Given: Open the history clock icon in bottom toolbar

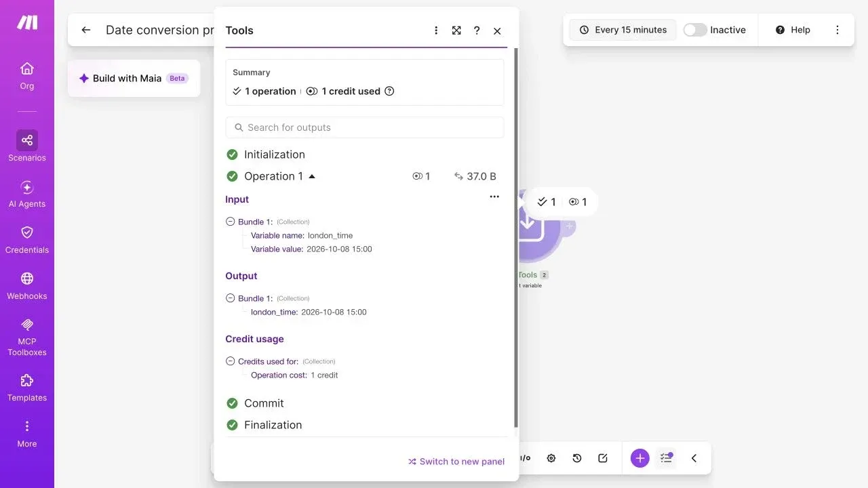Looking at the screenshot, I should point(577,458).
